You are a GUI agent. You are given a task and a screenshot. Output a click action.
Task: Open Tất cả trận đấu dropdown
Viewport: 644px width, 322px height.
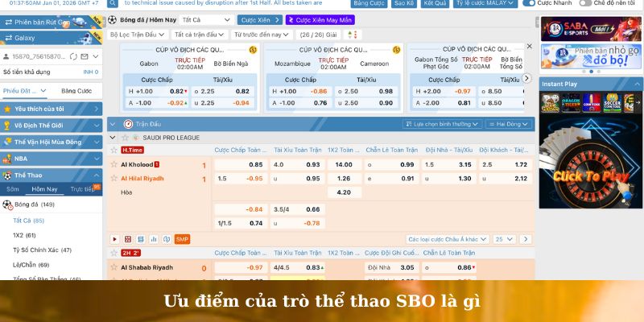[x=200, y=35]
